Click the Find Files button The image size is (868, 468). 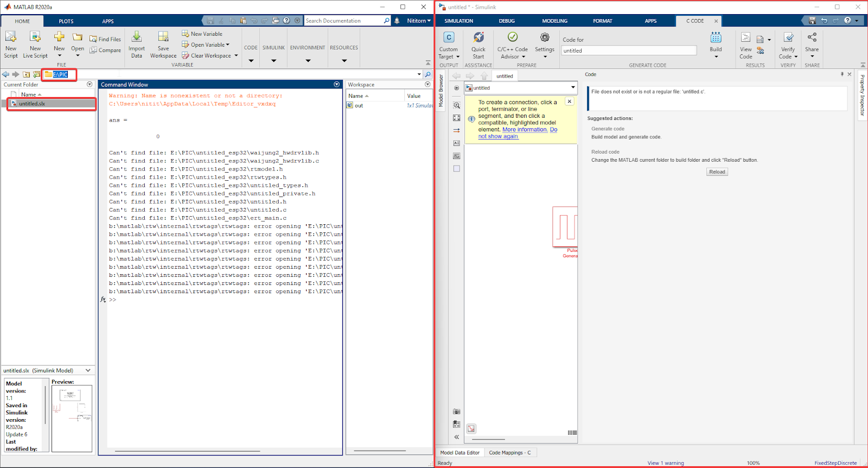[105, 39]
